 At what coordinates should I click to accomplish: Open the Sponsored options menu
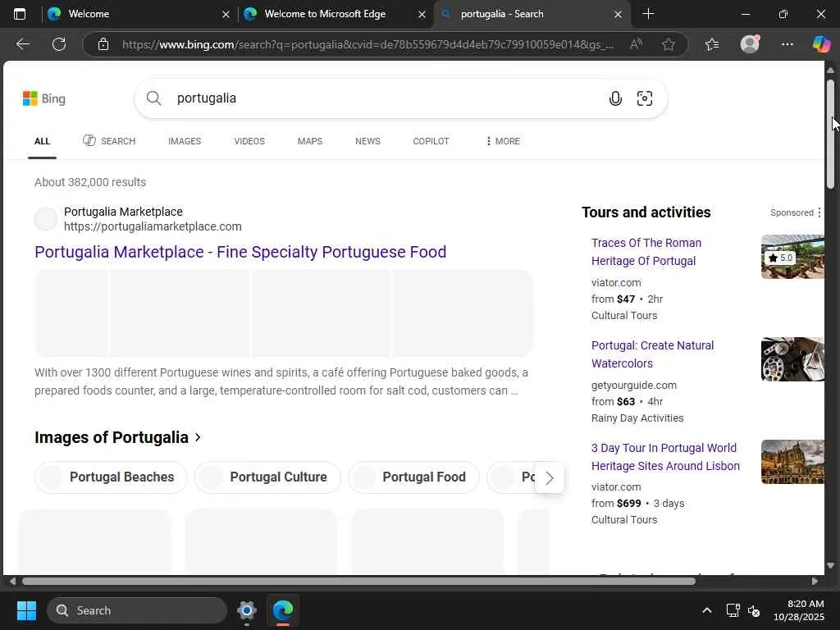(x=819, y=212)
